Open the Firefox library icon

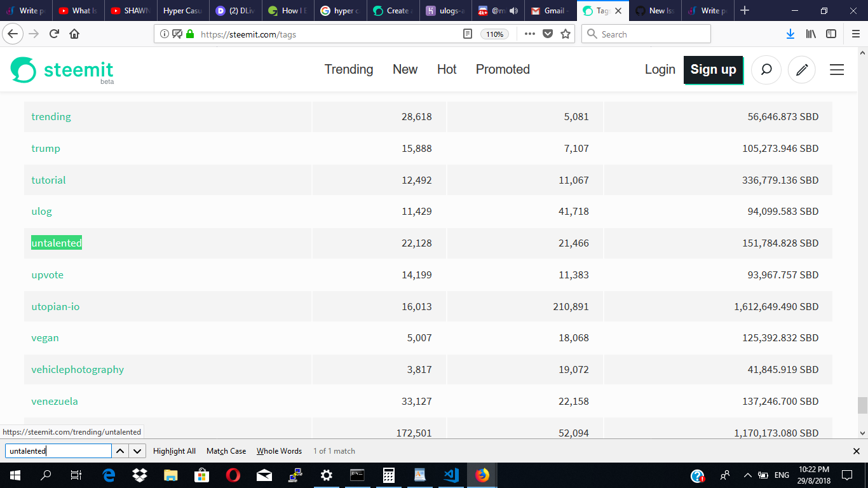tap(811, 34)
